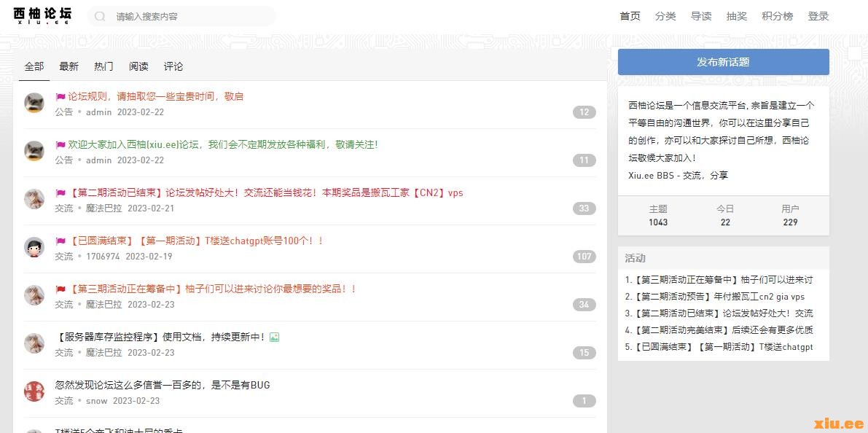Image resolution: width=868 pixels, height=433 pixels.
Task: Click 登录 to sign in
Action: tap(818, 16)
